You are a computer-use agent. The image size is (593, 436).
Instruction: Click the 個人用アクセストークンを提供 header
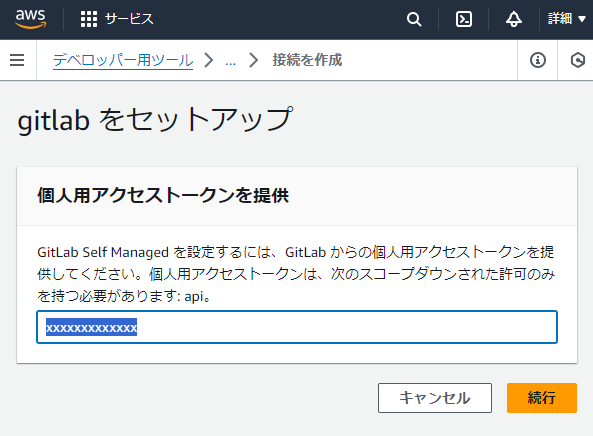point(163,196)
